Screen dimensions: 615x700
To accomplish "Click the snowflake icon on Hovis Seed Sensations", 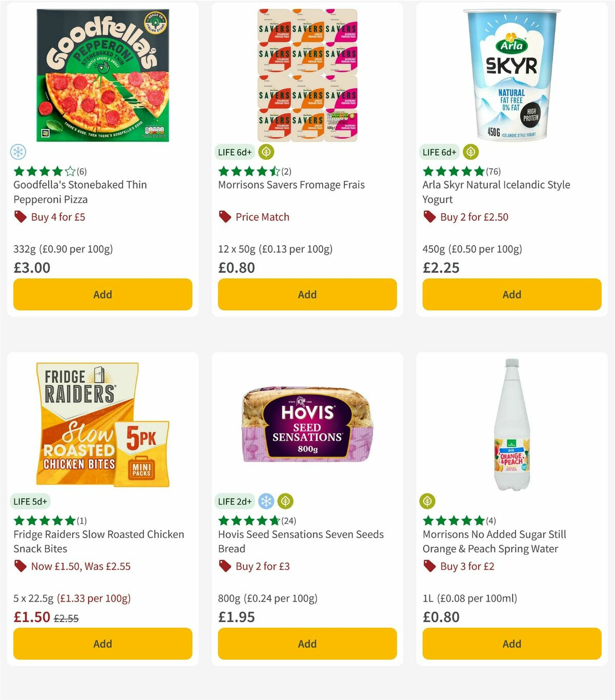I will pyautogui.click(x=266, y=502).
